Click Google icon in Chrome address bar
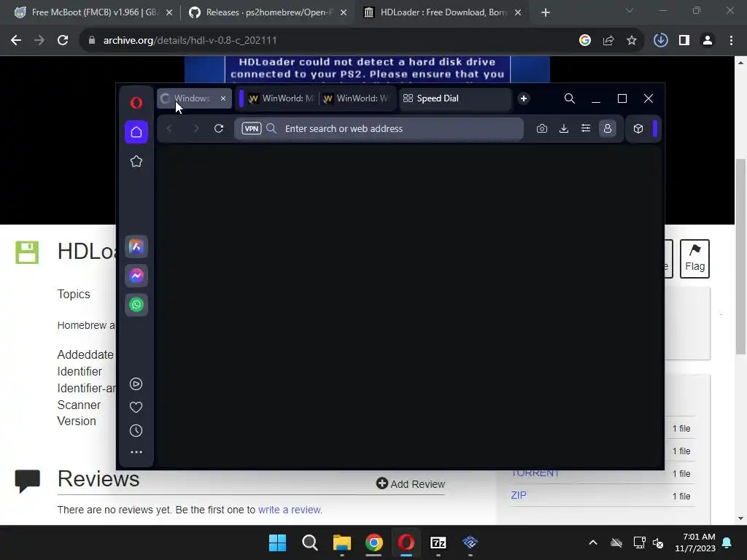747x560 pixels. 585,41
